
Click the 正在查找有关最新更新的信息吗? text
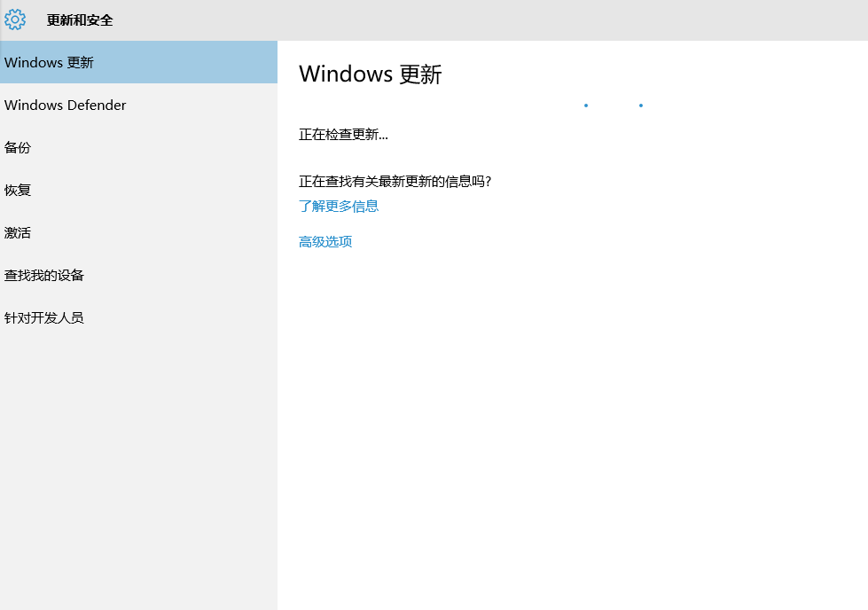point(395,181)
